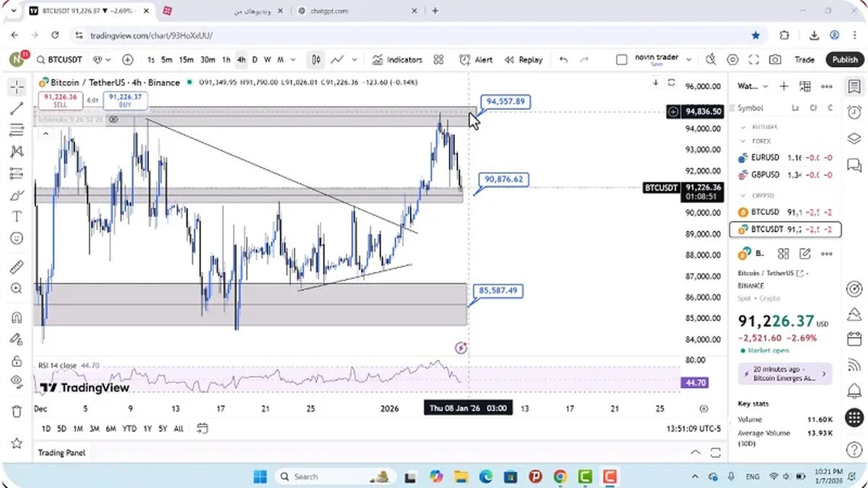Screen dimensions: 868x488
Task: Collapse the indicator legend arrow
Action: 46,133
